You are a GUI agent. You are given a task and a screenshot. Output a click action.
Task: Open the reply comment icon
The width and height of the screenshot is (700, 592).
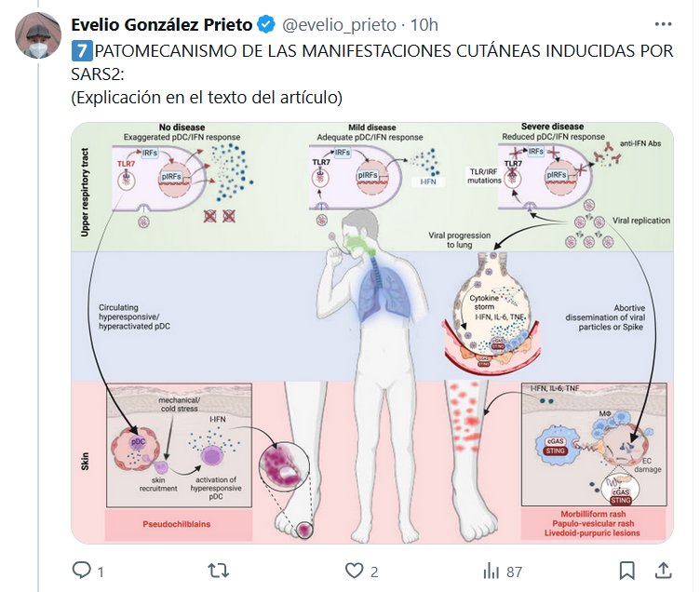click(82, 570)
